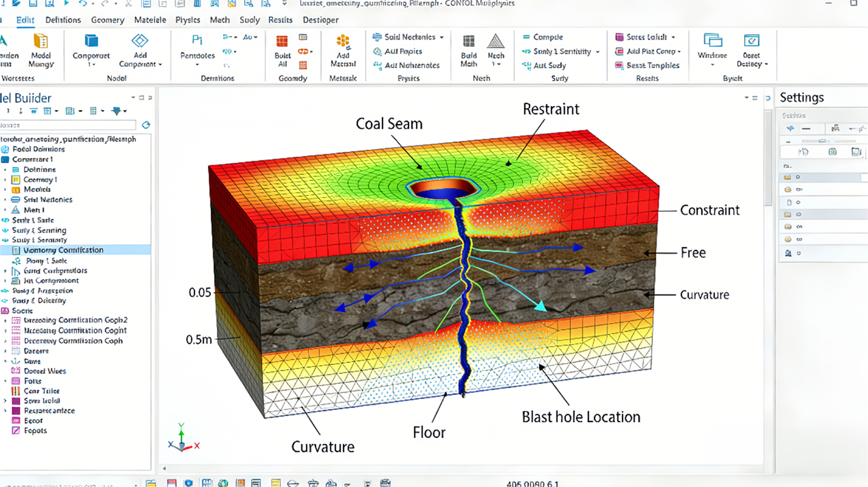The width and height of the screenshot is (868, 487).
Task: Click the graphics window vertical scrollbar
Action: coord(768,158)
